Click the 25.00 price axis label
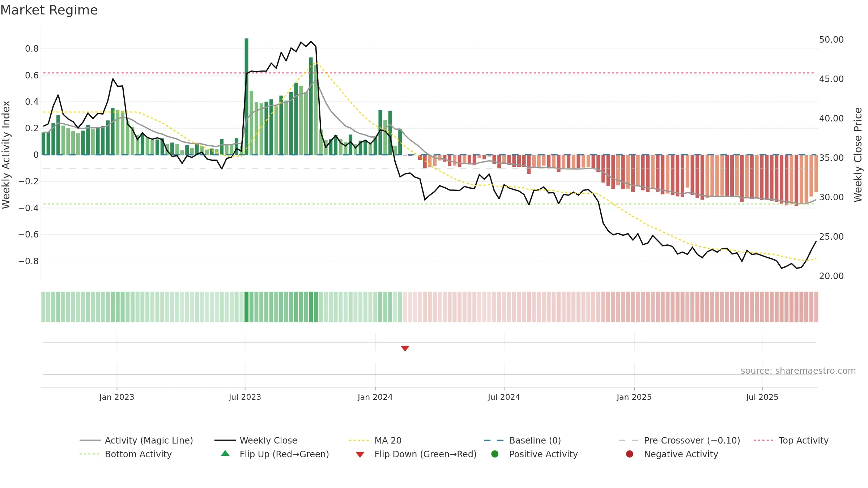868x488 pixels. coord(831,237)
